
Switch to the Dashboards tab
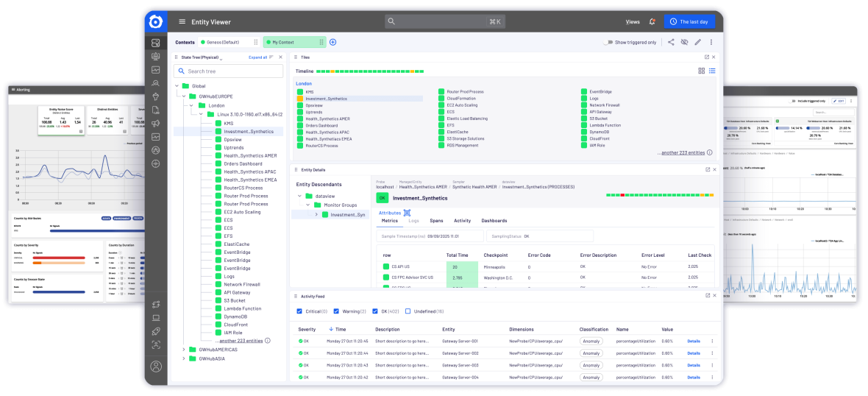[x=494, y=220]
